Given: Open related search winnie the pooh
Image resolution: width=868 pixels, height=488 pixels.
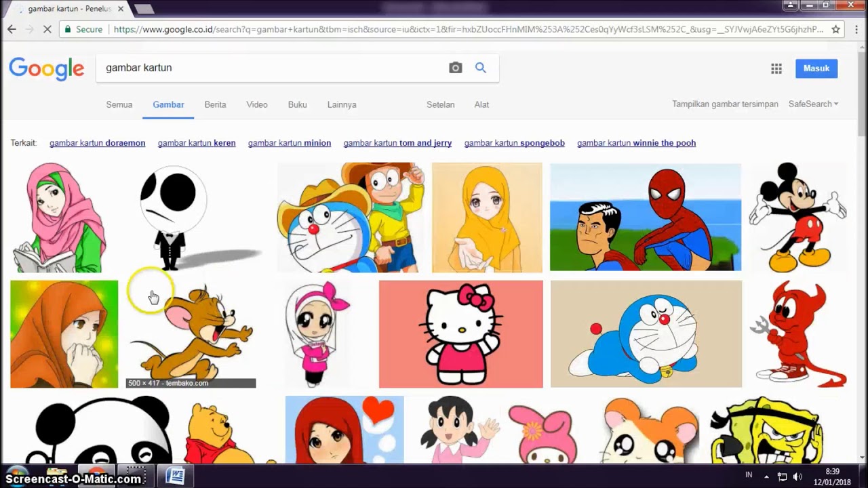Looking at the screenshot, I should (x=636, y=143).
